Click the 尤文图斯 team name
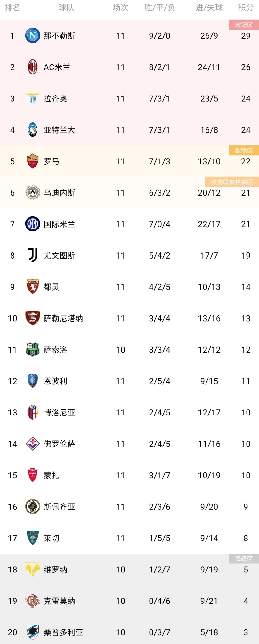This screenshot has width=259, height=644. tap(59, 256)
